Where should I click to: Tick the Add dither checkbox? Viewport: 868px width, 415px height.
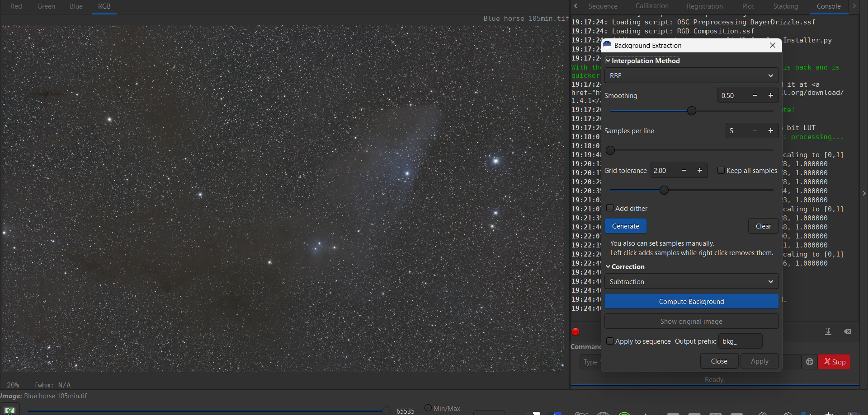[x=610, y=208]
